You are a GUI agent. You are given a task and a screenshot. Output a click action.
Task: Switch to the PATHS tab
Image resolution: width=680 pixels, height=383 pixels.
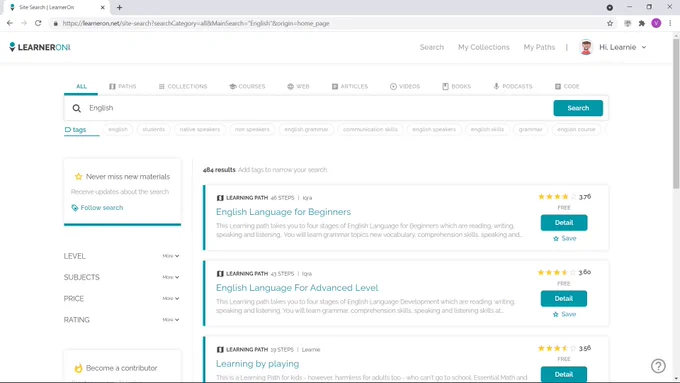[123, 86]
